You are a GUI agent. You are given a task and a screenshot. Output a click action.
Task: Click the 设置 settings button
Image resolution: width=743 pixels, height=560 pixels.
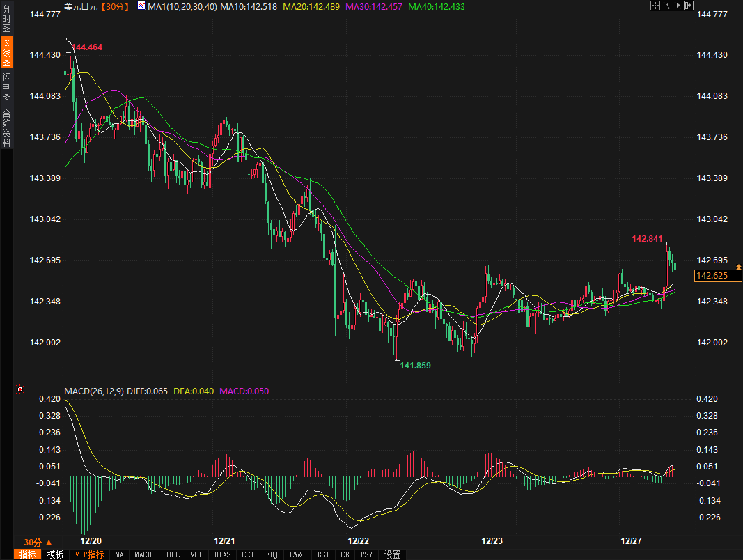coord(393,554)
